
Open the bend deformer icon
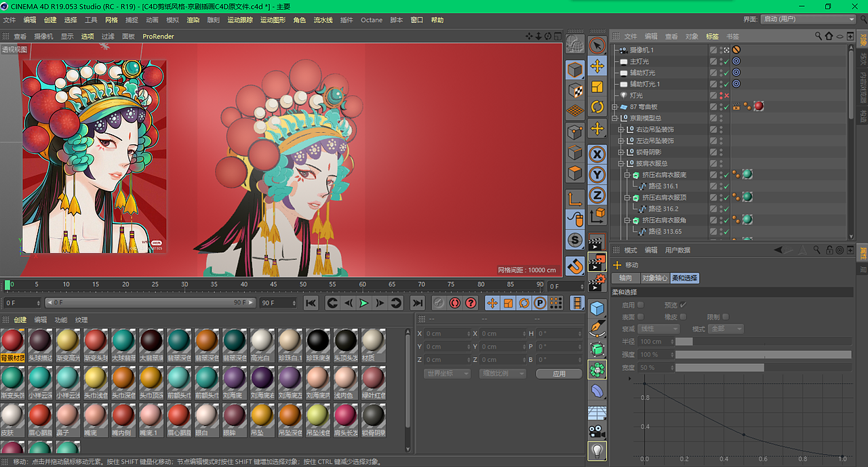coord(597,390)
